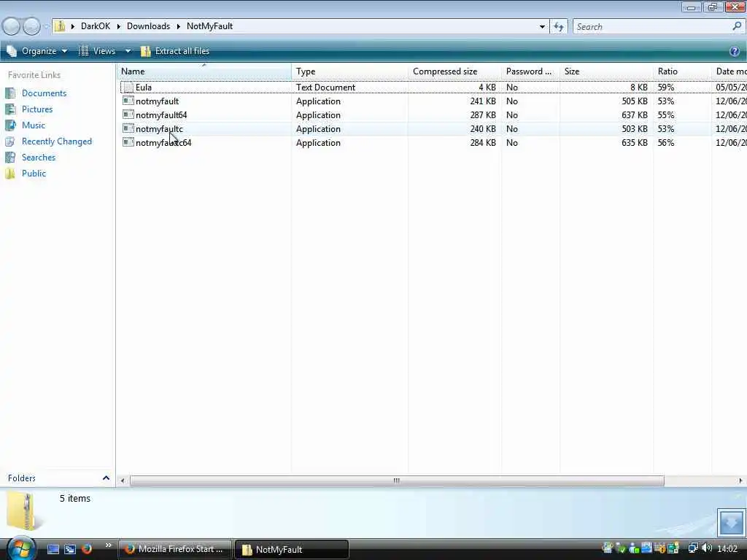Sort by the Size column header

pos(606,71)
